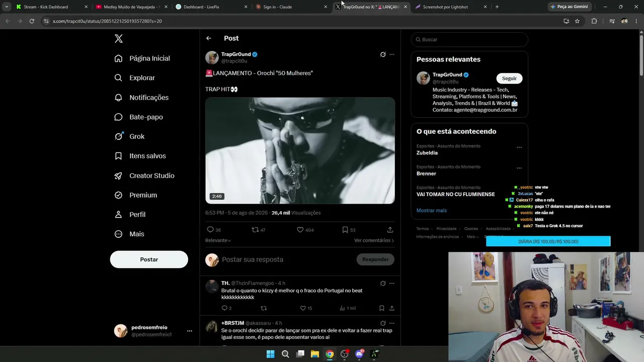
Task: Switch to Medley Muído de Vaquejada tab
Action: 131,7
